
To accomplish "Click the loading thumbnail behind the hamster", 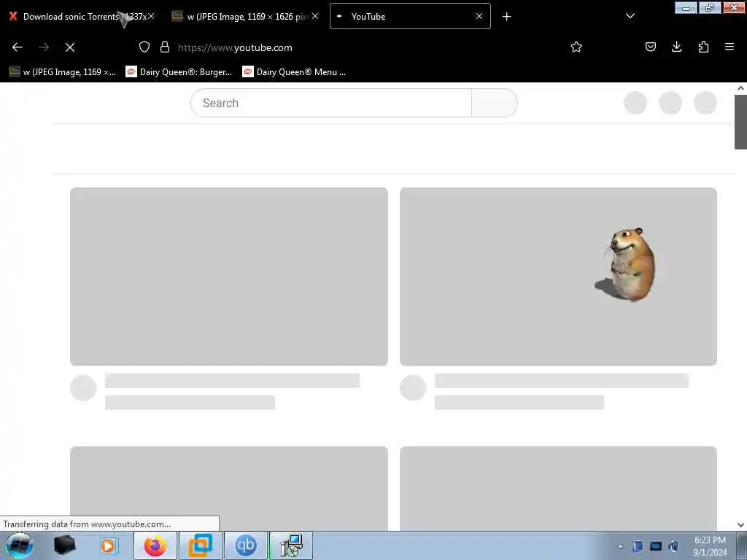I will [x=558, y=276].
